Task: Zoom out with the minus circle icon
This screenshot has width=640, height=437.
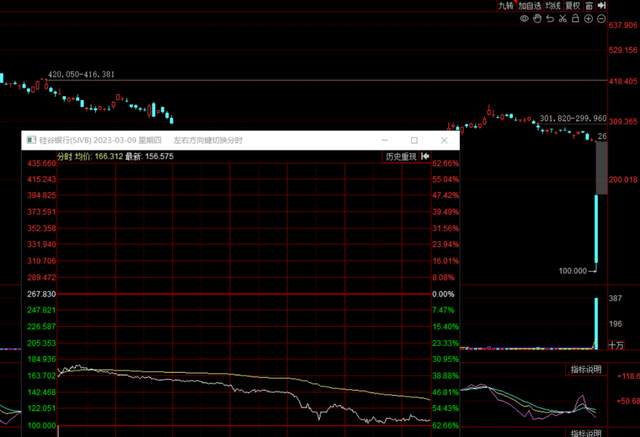Action: (x=601, y=18)
